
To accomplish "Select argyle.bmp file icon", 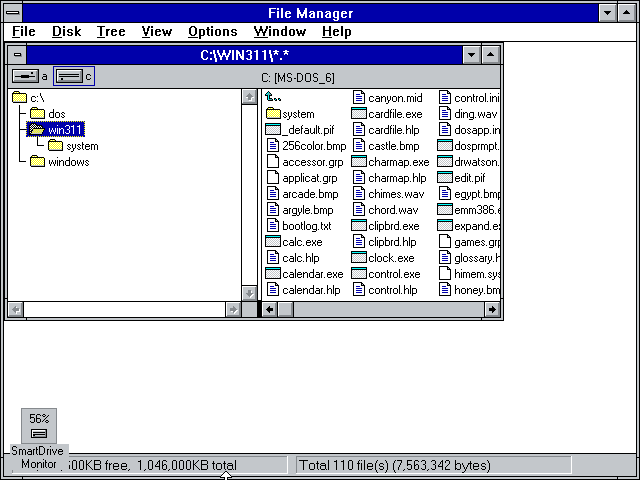I will pyautogui.click(x=273, y=210).
